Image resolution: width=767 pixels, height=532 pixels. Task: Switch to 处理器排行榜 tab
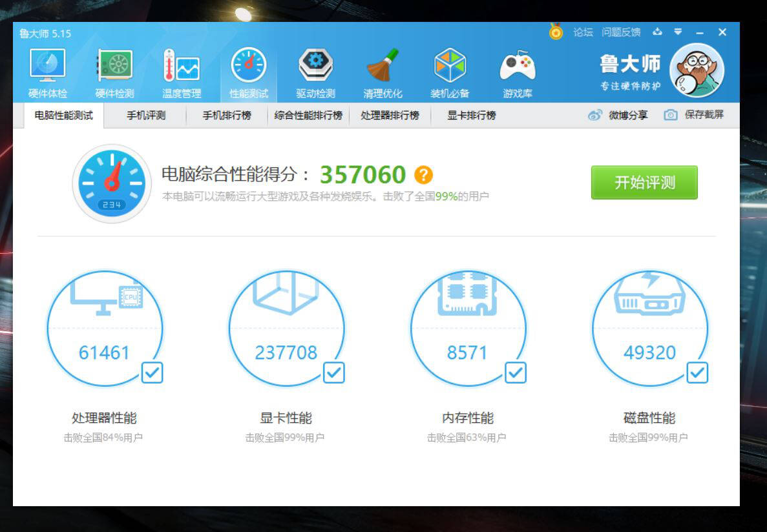[x=390, y=116]
